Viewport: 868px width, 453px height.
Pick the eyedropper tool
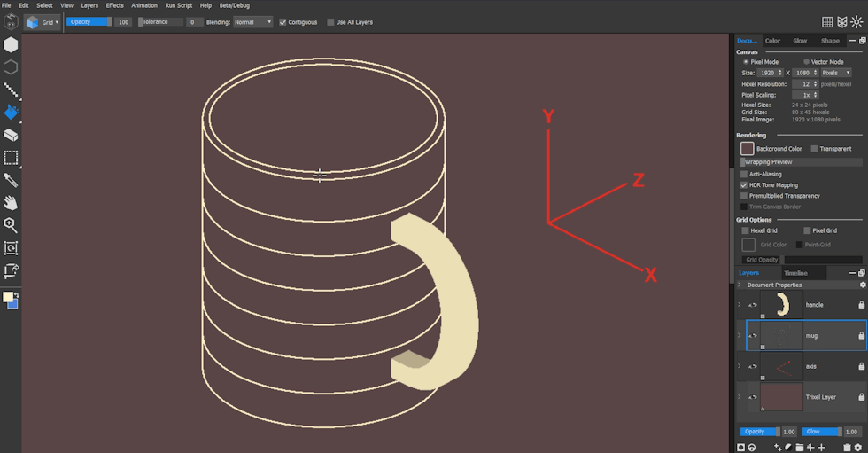coord(12,180)
